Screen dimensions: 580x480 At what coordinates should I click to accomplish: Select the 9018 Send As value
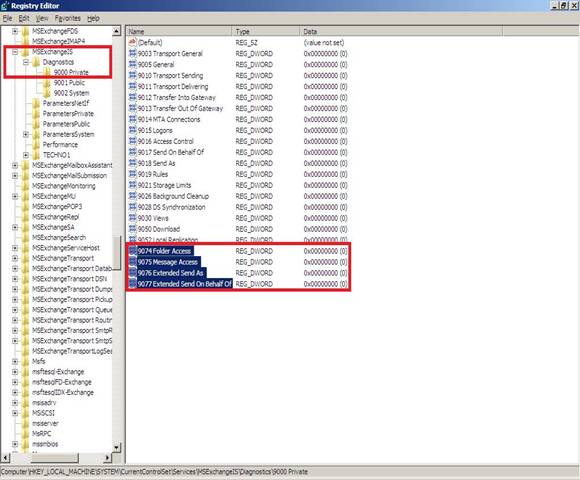156,163
